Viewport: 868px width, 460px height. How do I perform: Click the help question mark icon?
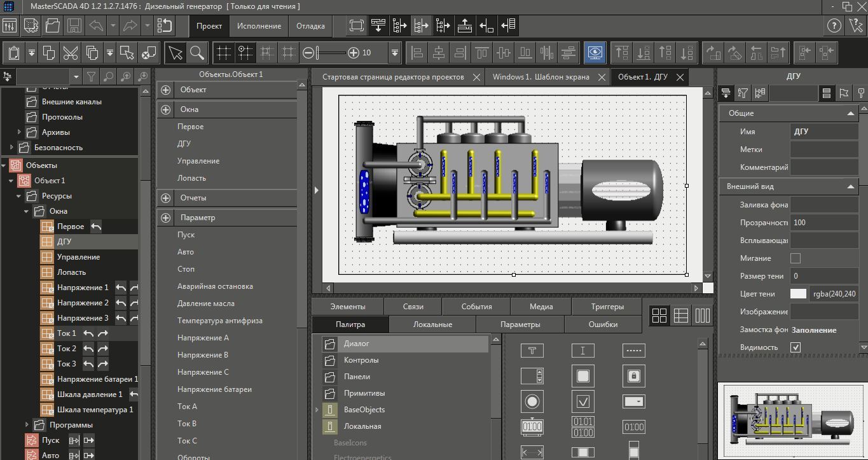[834, 26]
